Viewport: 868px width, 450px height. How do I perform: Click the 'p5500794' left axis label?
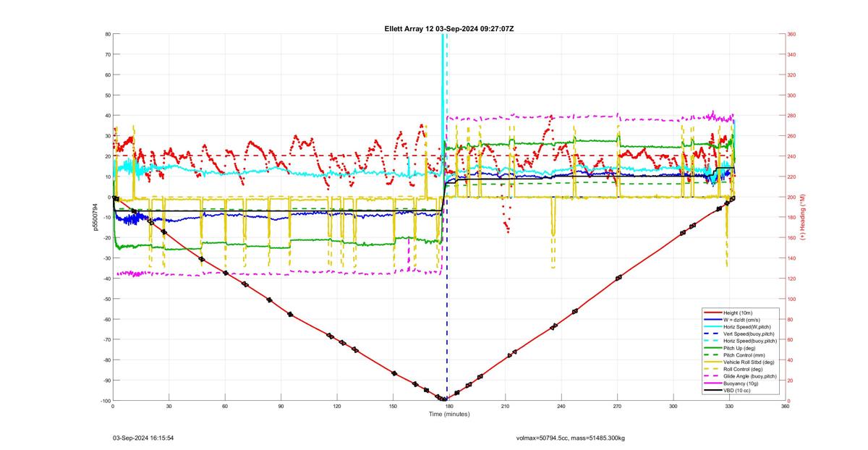[95, 217]
